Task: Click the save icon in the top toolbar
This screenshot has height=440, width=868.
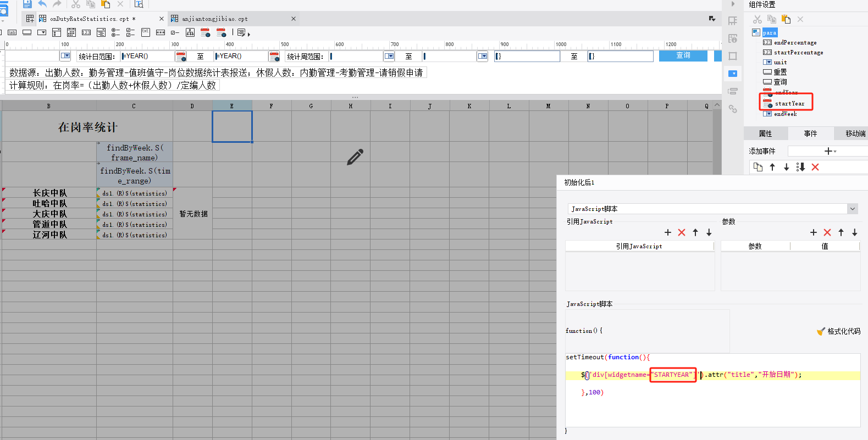Action: click(27, 4)
